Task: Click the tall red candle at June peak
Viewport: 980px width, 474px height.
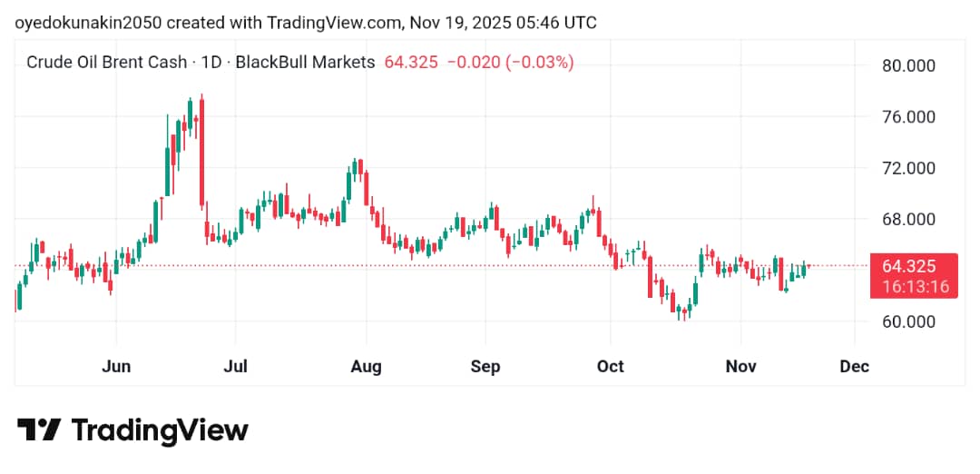Action: [x=201, y=150]
